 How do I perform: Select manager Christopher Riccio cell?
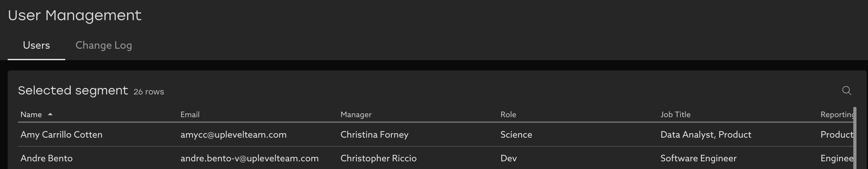tap(378, 158)
